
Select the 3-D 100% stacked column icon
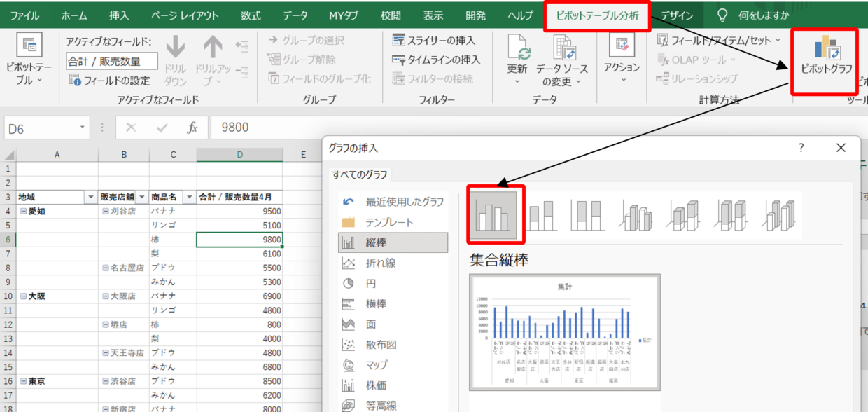pos(731,215)
